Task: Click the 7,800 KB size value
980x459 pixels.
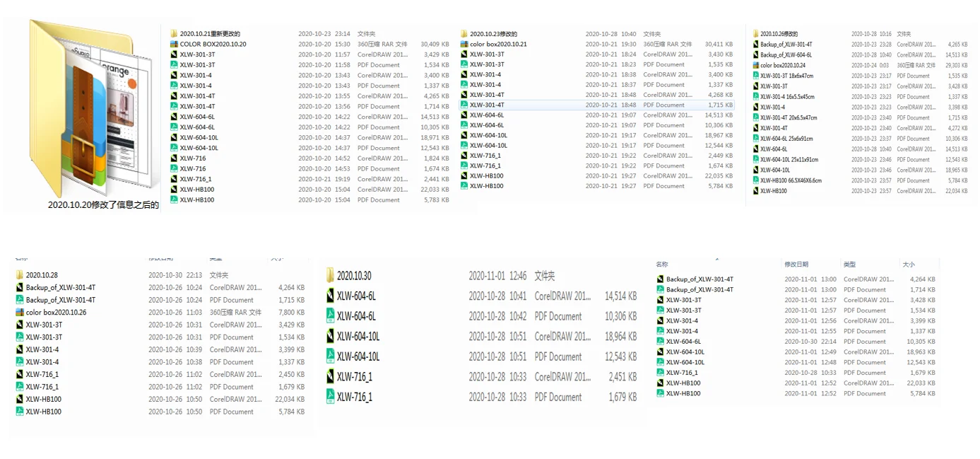Action: click(291, 312)
